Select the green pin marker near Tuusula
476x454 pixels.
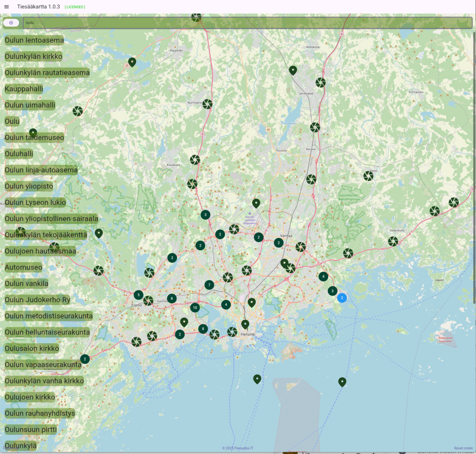(256, 203)
